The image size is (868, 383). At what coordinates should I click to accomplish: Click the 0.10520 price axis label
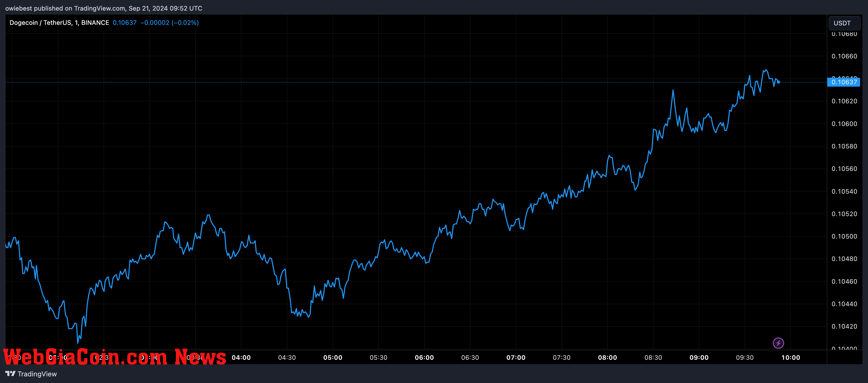click(x=844, y=214)
